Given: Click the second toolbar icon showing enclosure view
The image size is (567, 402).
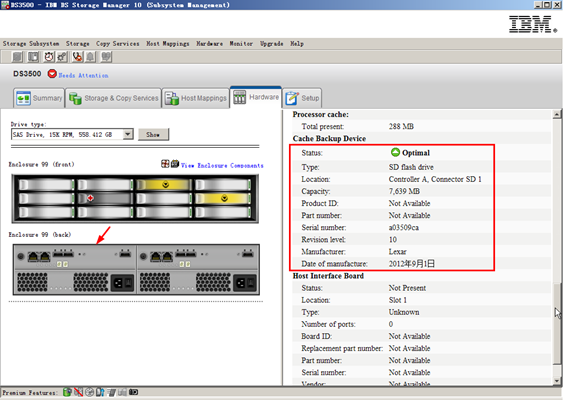Looking at the screenshot, I should tap(33, 57).
